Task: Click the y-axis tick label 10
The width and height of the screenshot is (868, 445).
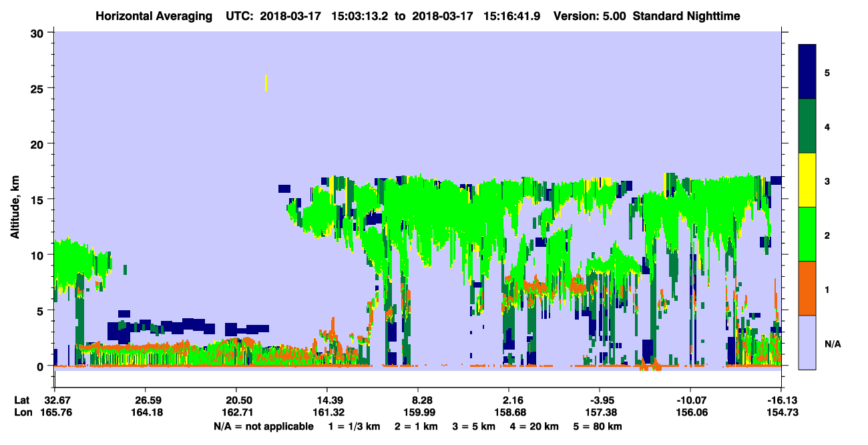Action: [x=39, y=255]
